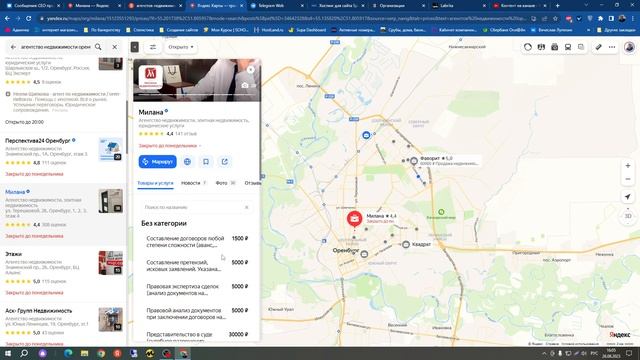Bookmark Милана with the save icon

[206, 162]
